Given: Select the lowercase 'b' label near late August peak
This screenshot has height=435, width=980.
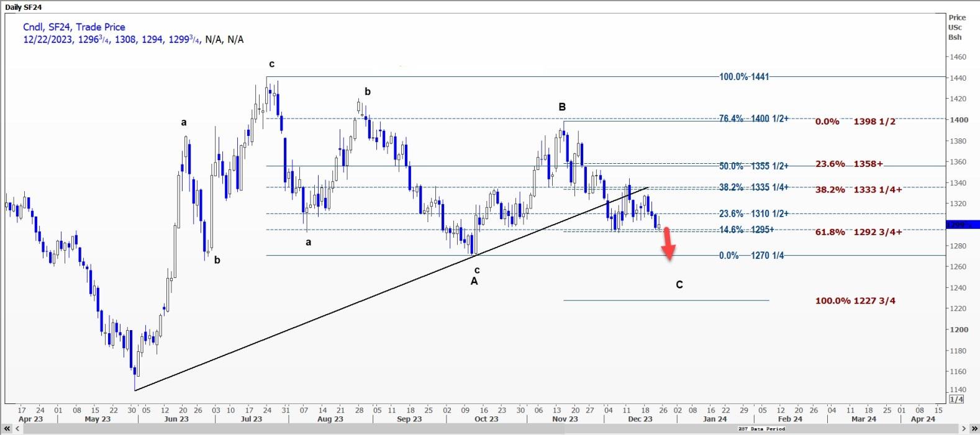Looking at the screenshot, I should (x=368, y=92).
